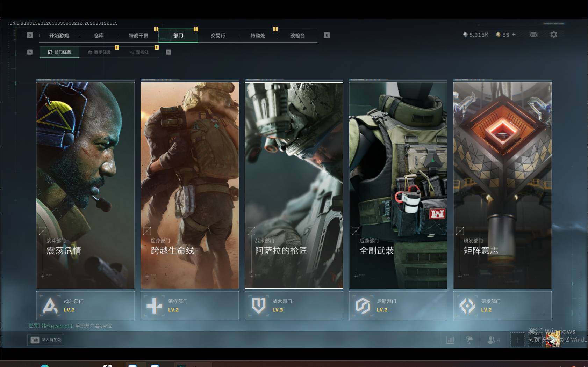588x367 pixels.
Task: Click the 55 currency balance
Action: click(506, 35)
